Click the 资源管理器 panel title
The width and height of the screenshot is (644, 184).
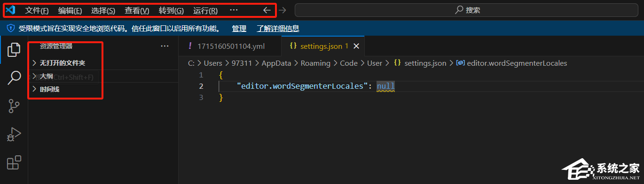coord(56,46)
